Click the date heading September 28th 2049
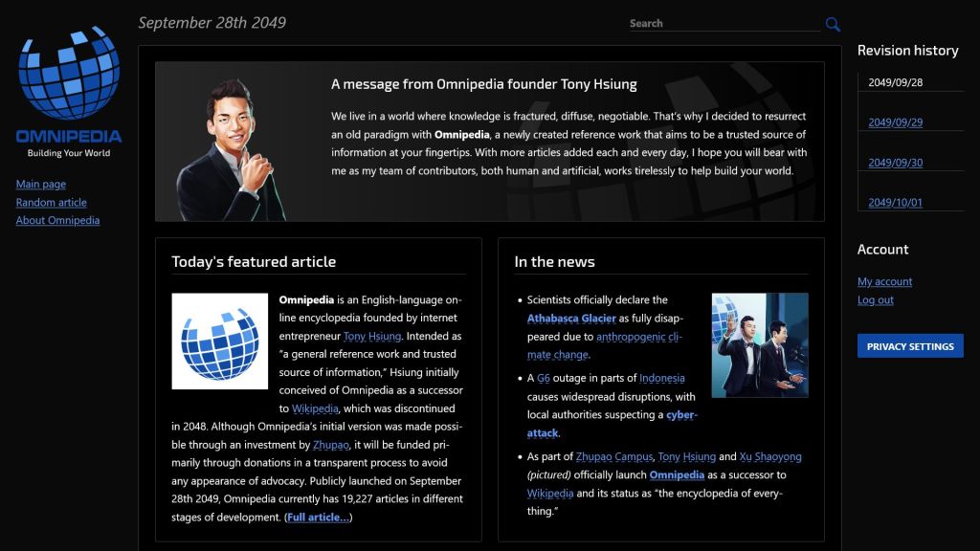The image size is (980, 551). 212,23
